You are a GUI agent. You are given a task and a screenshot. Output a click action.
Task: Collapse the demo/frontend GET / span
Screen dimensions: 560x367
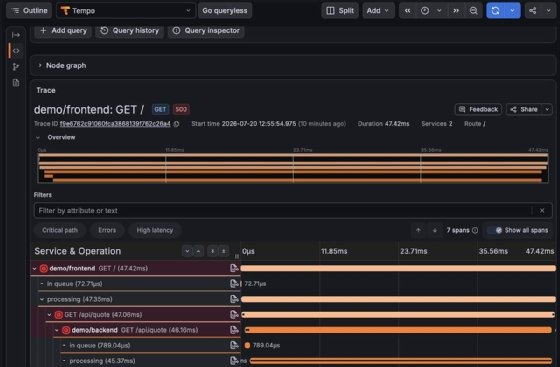pyautogui.click(x=35, y=268)
